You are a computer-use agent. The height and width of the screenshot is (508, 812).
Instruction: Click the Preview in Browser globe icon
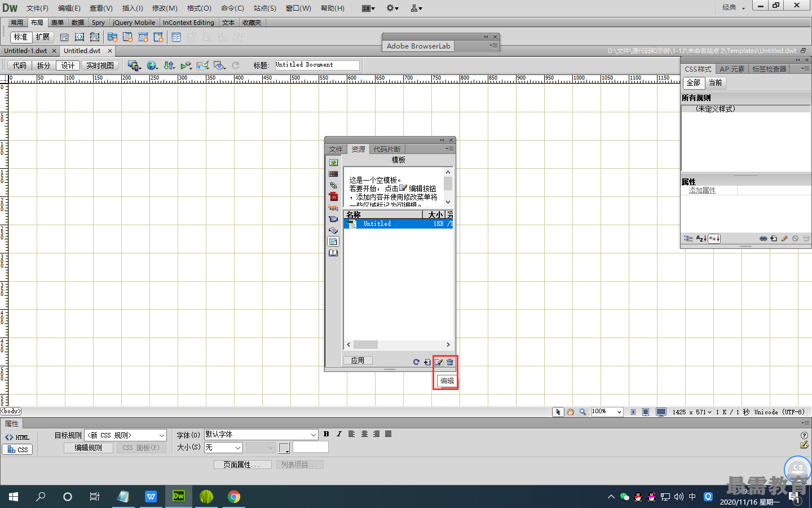[x=152, y=65]
